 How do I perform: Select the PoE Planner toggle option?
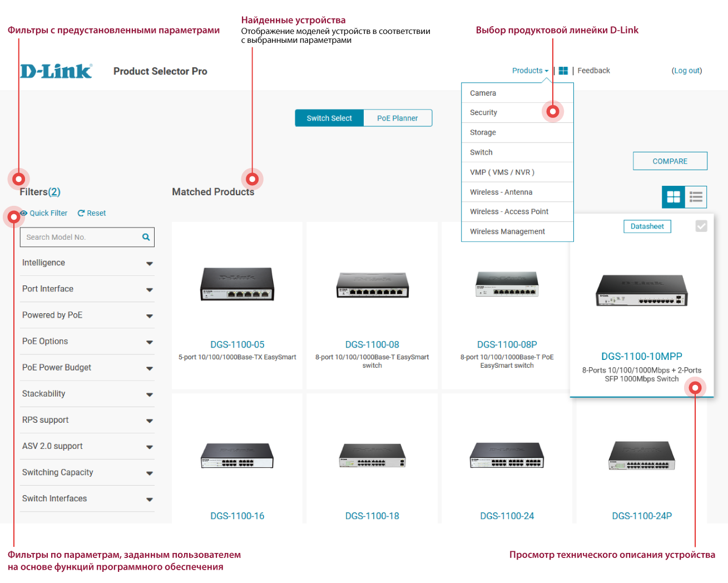[397, 118]
